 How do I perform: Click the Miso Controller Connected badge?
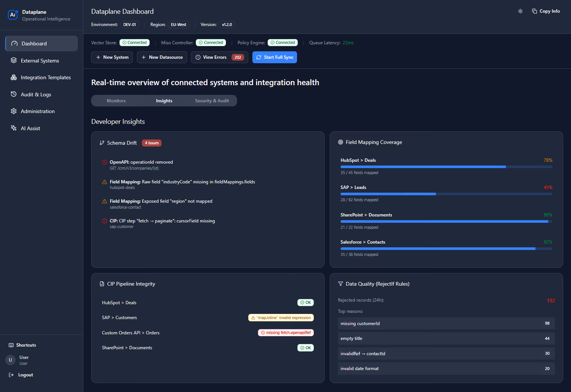coord(211,43)
